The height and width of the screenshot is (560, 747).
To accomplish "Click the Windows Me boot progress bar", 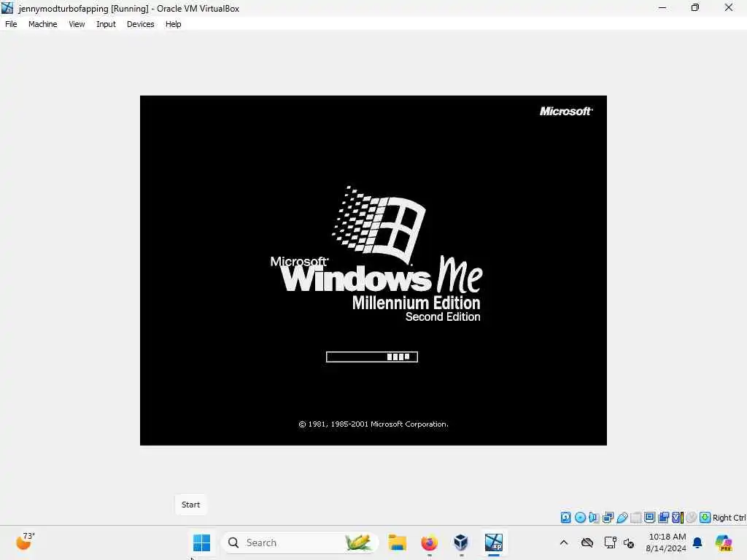I will pyautogui.click(x=371, y=357).
